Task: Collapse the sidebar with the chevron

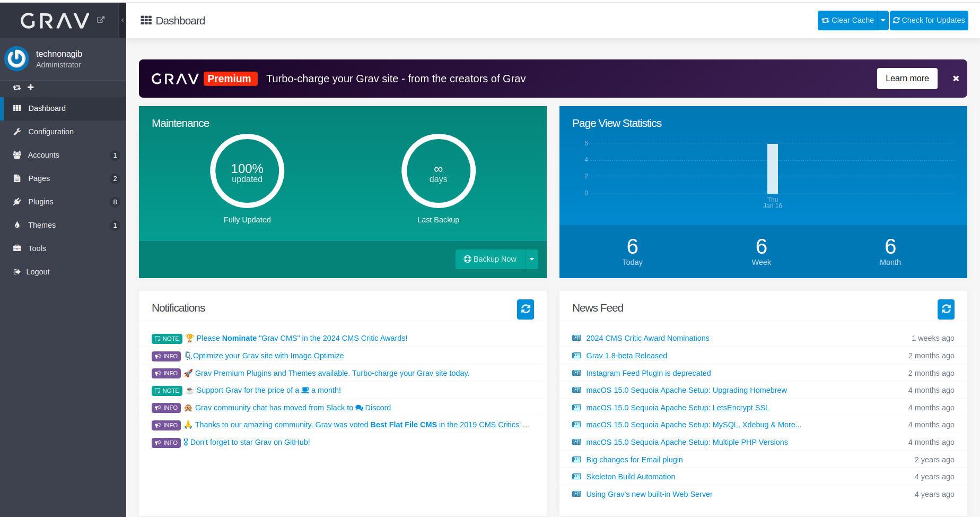Action: [x=122, y=20]
